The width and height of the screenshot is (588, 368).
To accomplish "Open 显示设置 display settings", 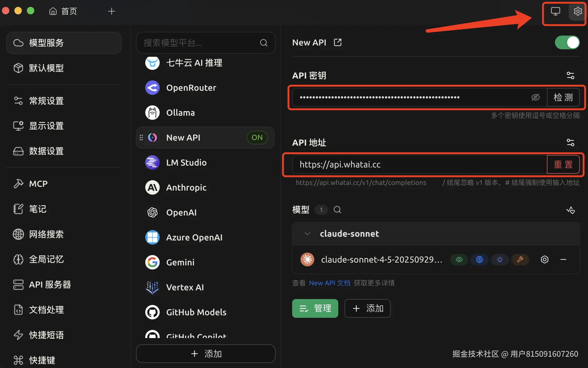I will [46, 126].
